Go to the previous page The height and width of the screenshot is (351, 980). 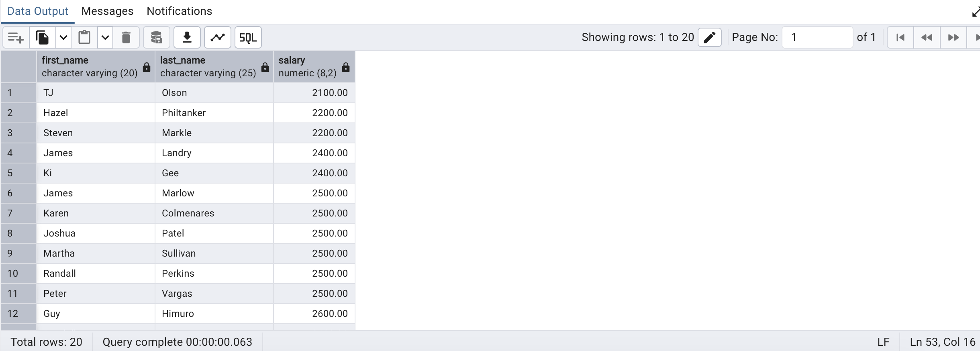927,37
